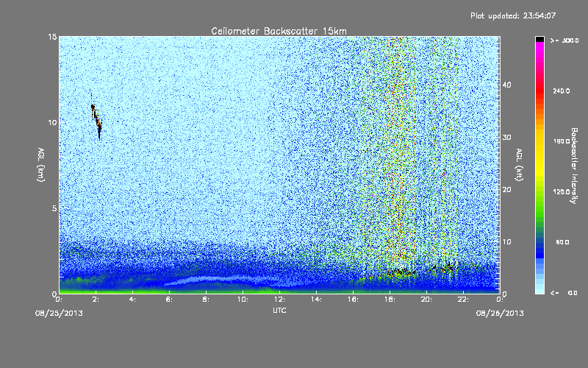Screen dimensions: 588x368
Task: Click the dark cloud base near 18 UTC
Action: 401,271
